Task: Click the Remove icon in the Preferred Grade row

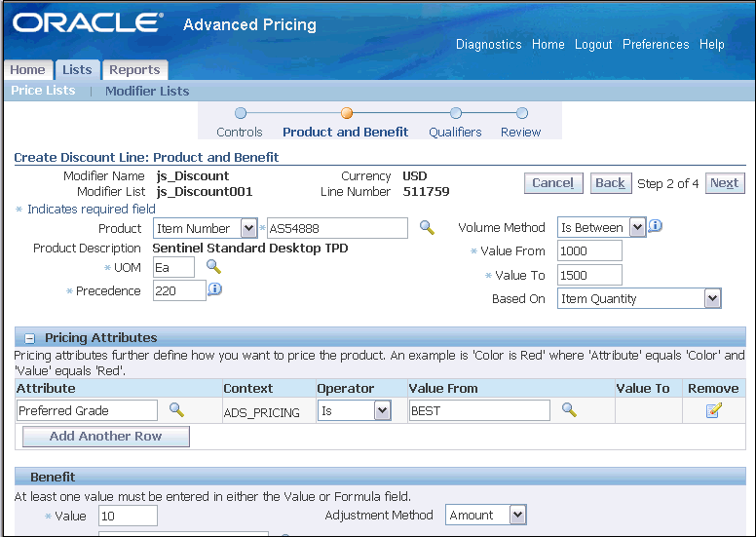Action: (713, 410)
